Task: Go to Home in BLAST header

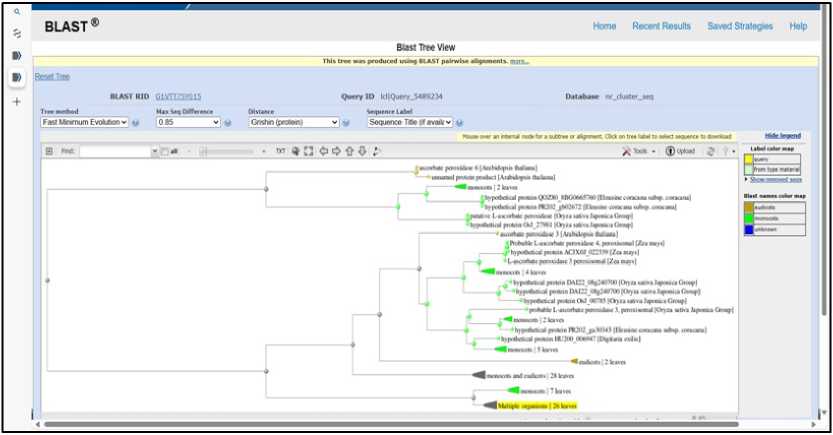Action: coord(604,26)
